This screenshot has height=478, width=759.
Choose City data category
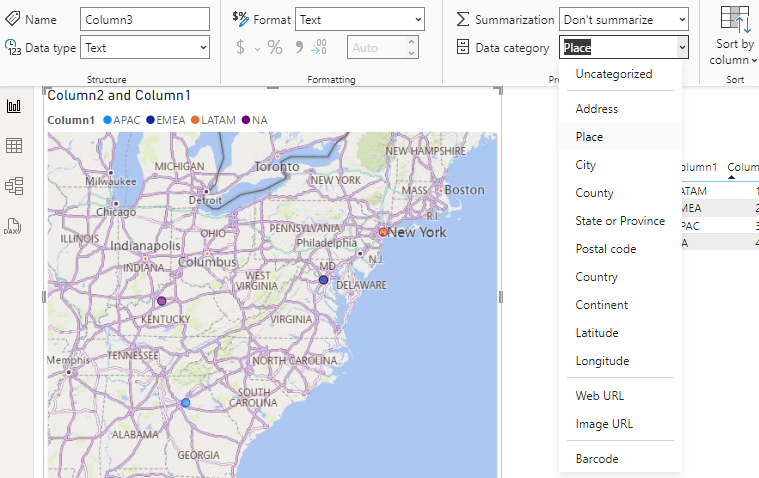620,165
